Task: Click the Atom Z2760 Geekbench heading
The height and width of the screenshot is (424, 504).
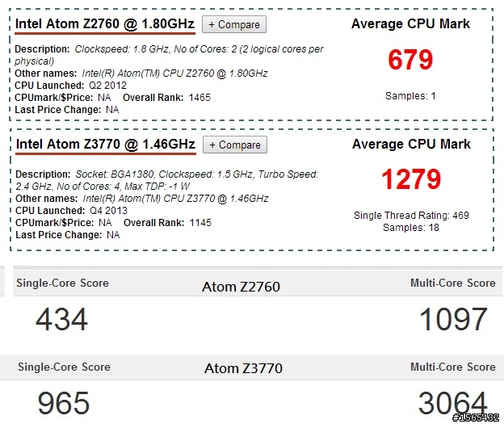Action: click(241, 287)
